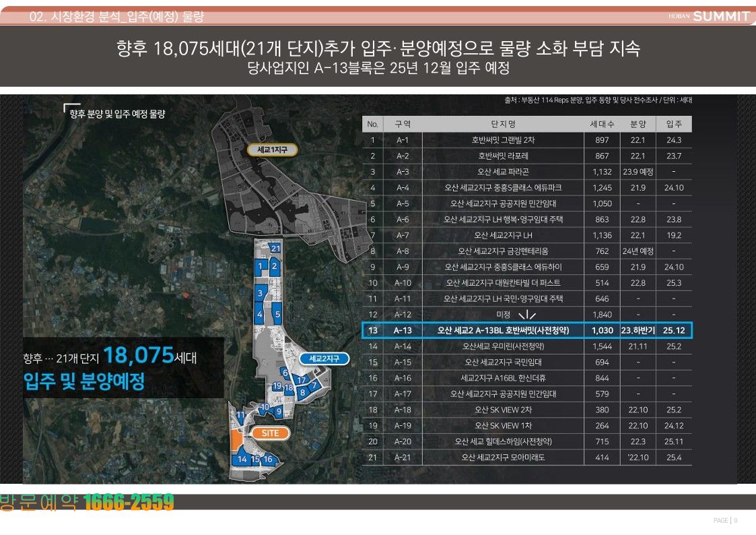Select '오산 세교2지구 모아미래도'

(x=503, y=458)
